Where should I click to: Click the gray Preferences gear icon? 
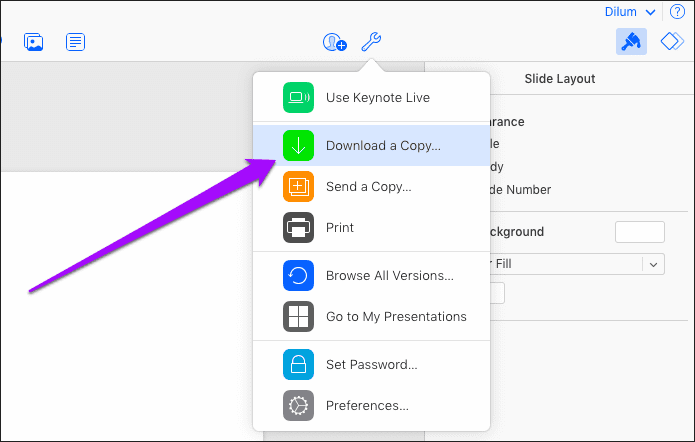coord(298,405)
